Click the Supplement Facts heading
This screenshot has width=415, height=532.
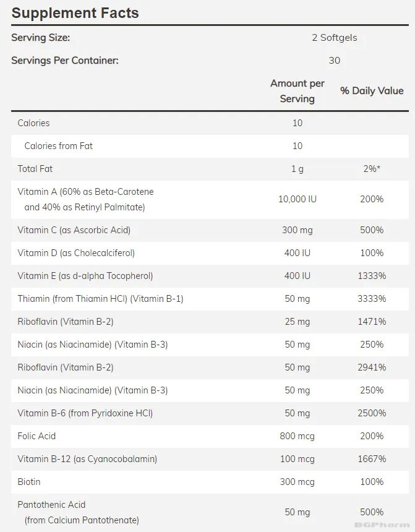pos(75,13)
